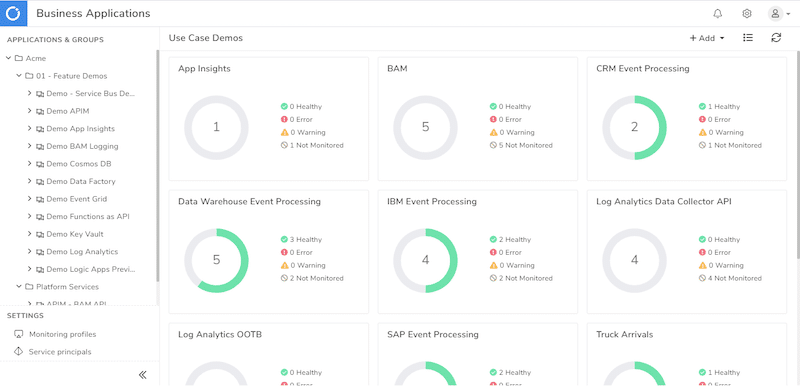Open CRM Event Processing card title
The image size is (800, 386).
pos(643,68)
